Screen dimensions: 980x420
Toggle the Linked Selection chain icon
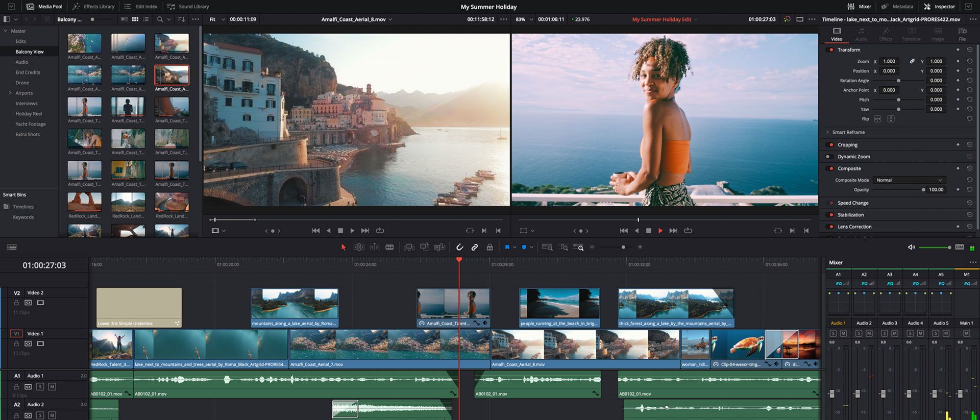pos(475,247)
